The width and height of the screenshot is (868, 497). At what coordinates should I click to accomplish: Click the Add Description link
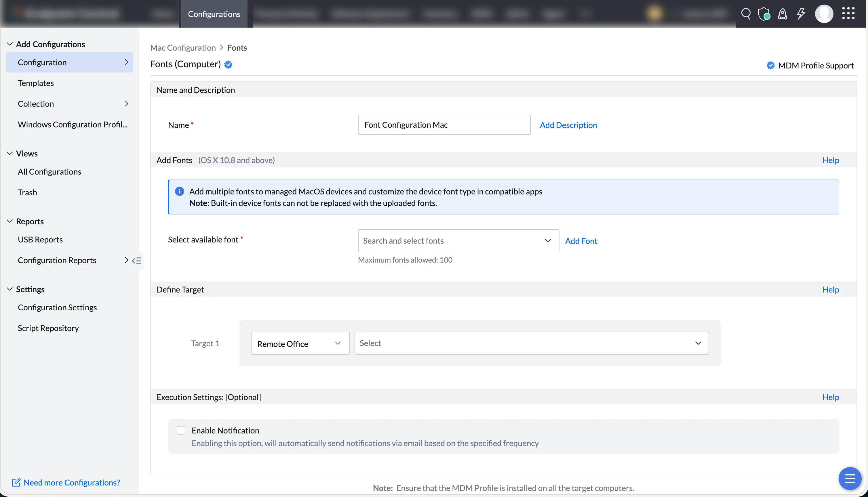click(568, 125)
